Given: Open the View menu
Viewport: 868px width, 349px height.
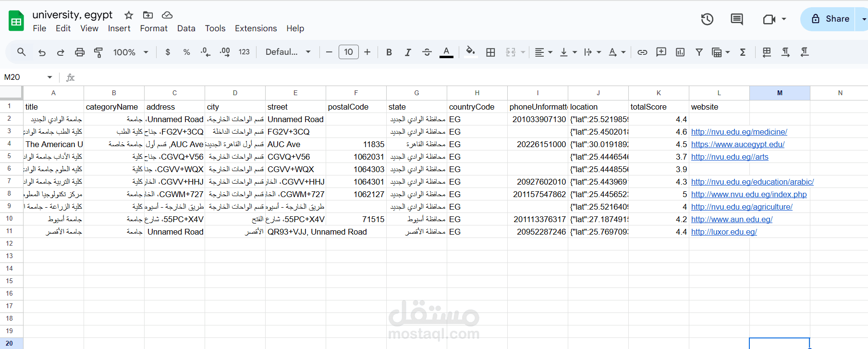Looking at the screenshot, I should click(89, 28).
